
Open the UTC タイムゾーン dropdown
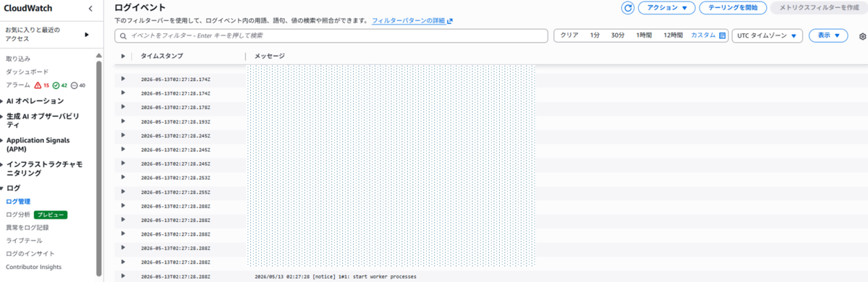pyautogui.click(x=767, y=35)
